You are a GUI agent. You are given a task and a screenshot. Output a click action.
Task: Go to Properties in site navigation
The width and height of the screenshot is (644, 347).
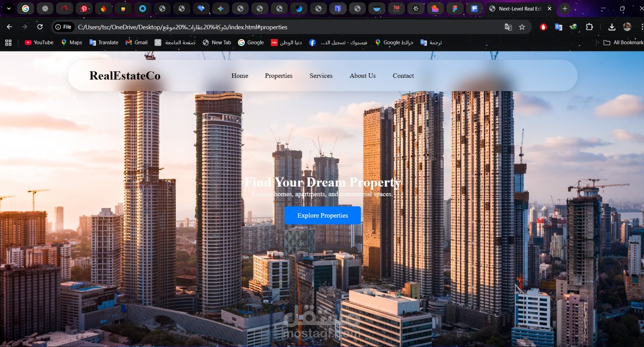(x=279, y=76)
